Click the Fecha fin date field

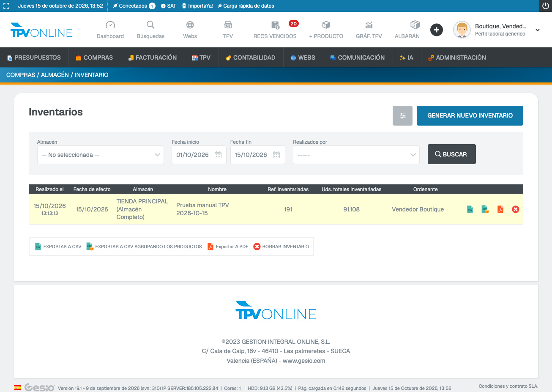click(x=257, y=155)
